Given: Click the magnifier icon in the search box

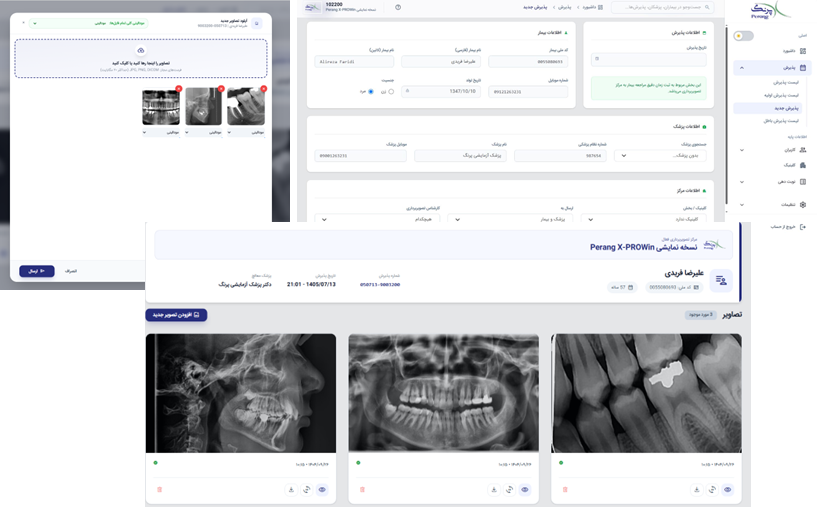Looking at the screenshot, I should coord(707,7).
